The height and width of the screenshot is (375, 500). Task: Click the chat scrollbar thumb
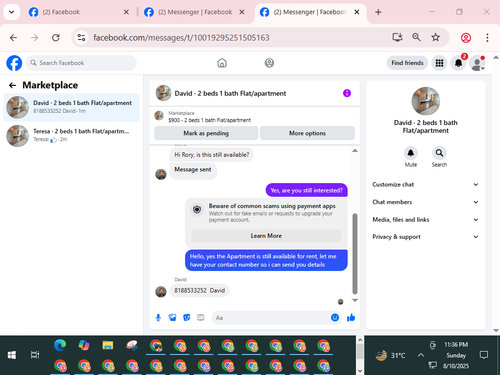(x=355, y=254)
